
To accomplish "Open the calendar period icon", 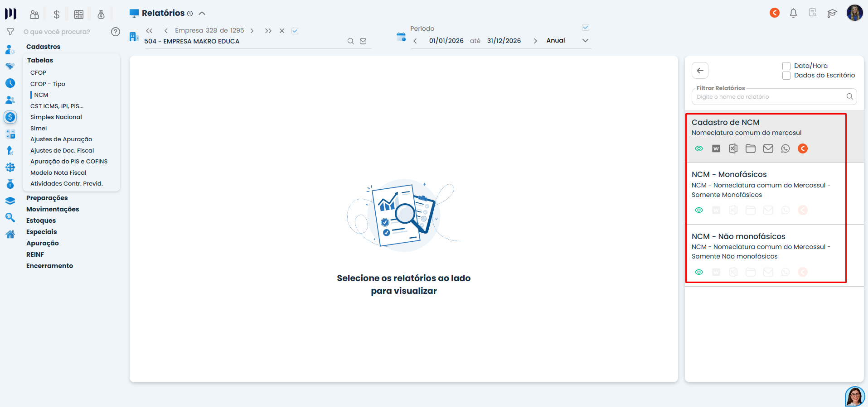I will [x=401, y=37].
